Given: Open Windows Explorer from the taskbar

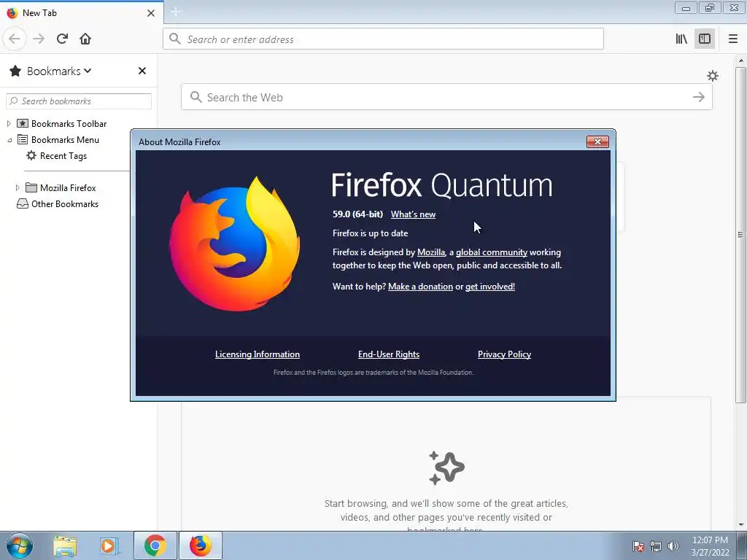Looking at the screenshot, I should pos(65,545).
